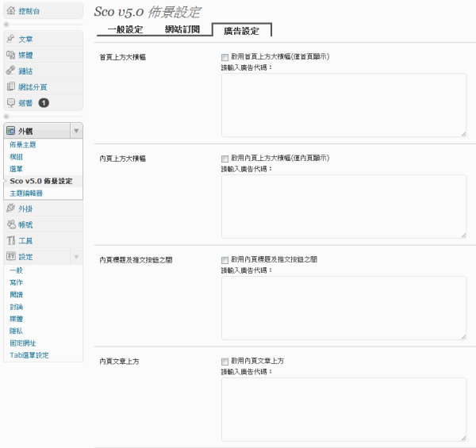Switch to the 網站訂閱 tab

click(x=182, y=29)
